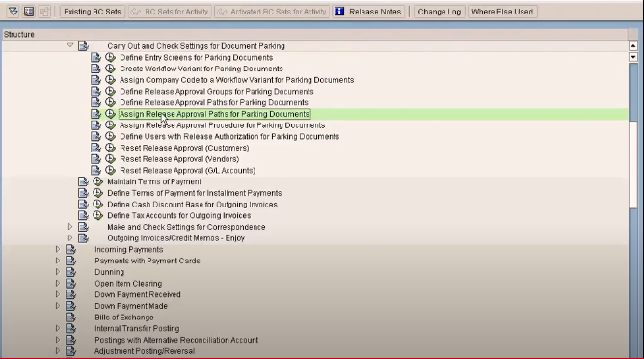644x359 pixels.
Task: Open Existing BC Sets
Action: point(92,12)
